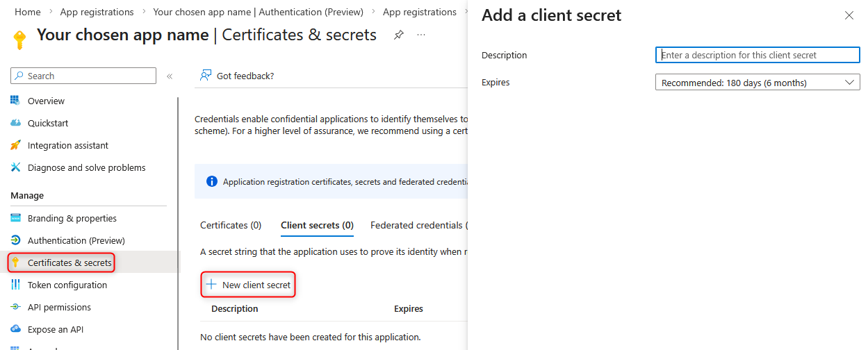Click the Branding & properties icon

coord(15,218)
